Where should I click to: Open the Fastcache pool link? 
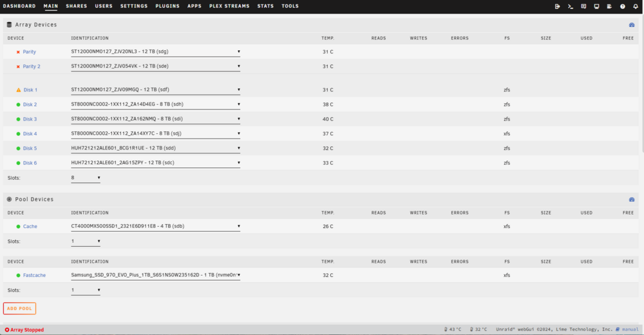35,275
